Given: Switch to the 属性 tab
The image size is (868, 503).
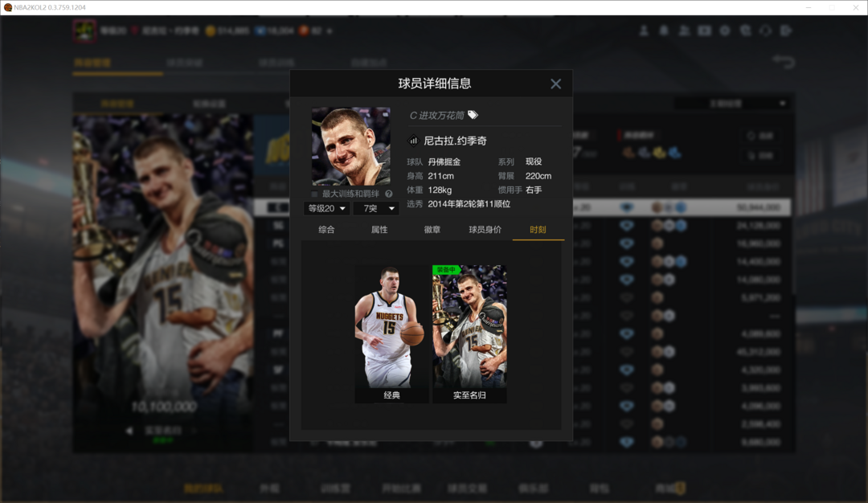Looking at the screenshot, I should (x=379, y=230).
